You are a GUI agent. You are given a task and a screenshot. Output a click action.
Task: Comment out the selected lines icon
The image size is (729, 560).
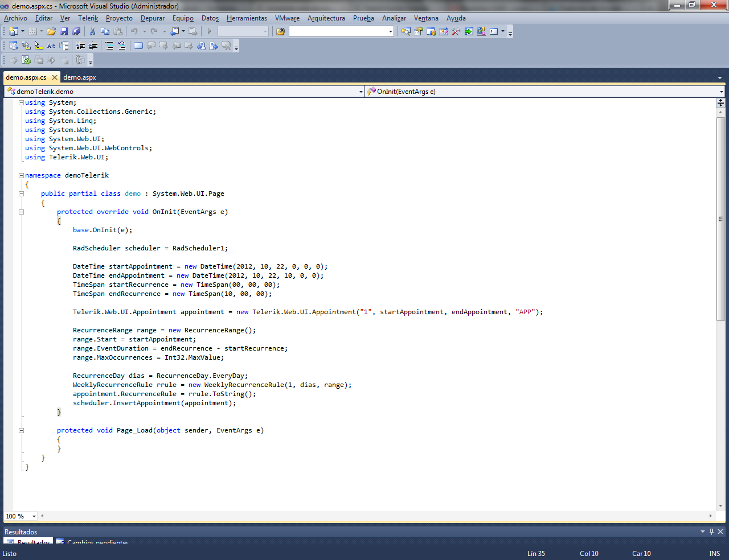click(109, 46)
